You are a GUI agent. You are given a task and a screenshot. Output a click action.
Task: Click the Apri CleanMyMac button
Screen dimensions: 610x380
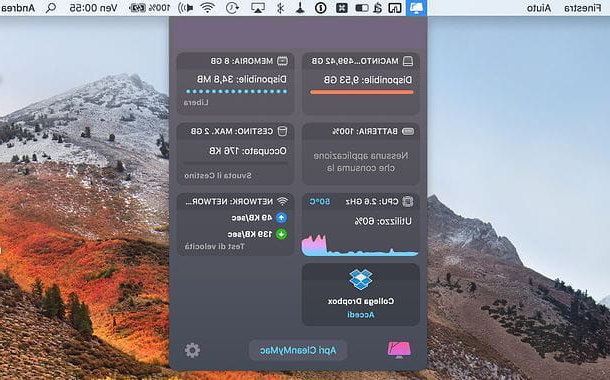[x=298, y=350]
